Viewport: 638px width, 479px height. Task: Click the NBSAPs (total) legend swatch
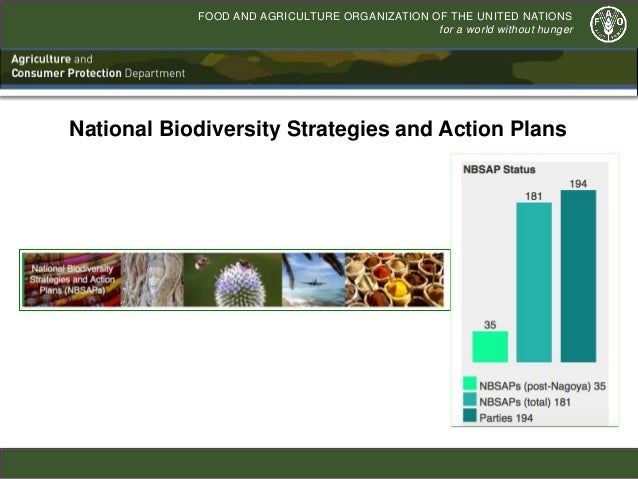click(470, 399)
